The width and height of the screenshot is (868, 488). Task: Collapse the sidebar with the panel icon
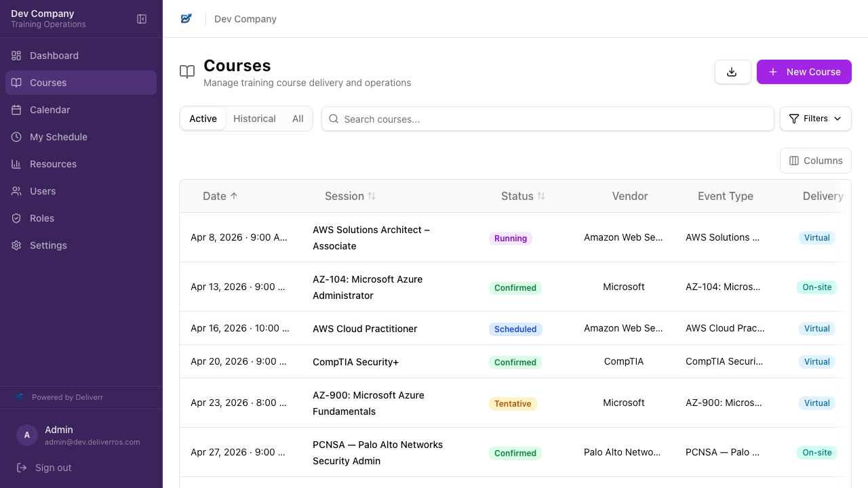142,19
